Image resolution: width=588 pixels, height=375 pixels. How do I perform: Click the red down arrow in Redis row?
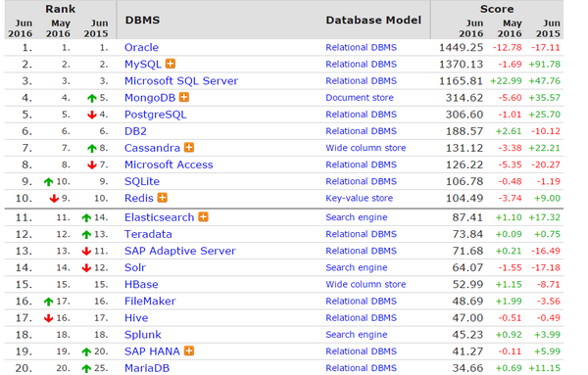[54, 198]
